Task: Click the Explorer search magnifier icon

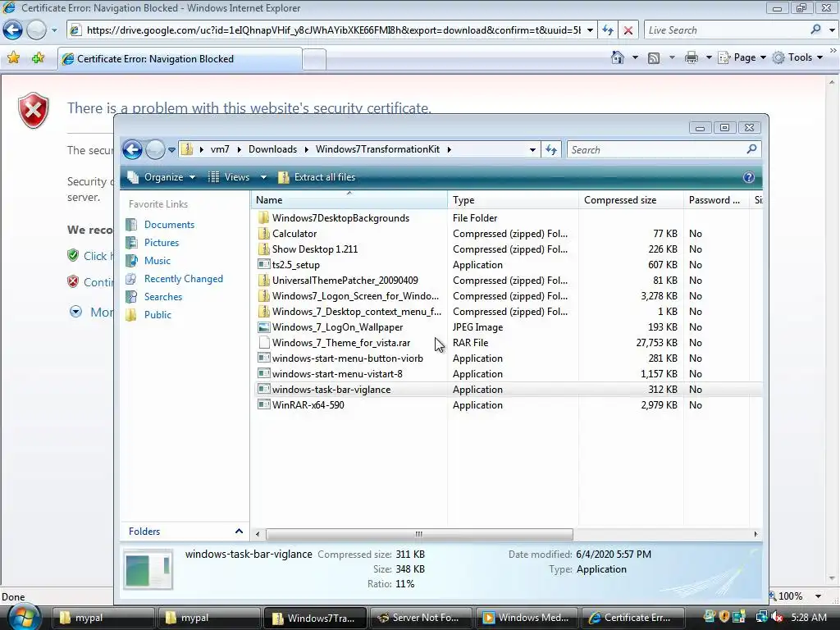Action: (751, 149)
